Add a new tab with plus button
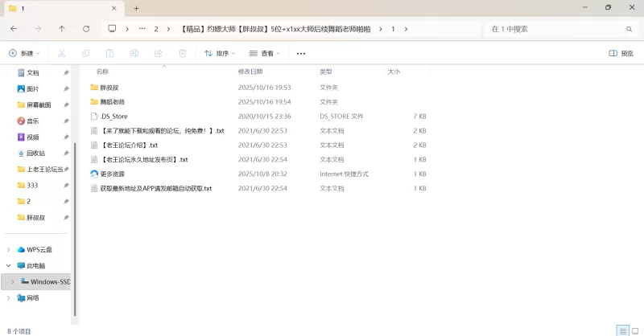The image size is (644, 336). coord(136,8)
